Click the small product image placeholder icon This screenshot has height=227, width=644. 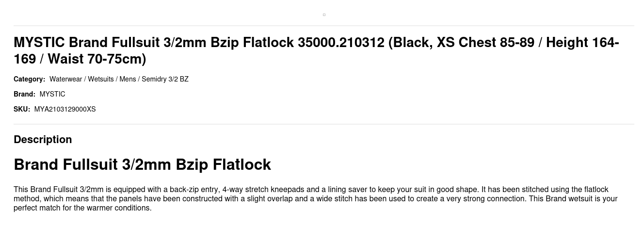coord(324,15)
